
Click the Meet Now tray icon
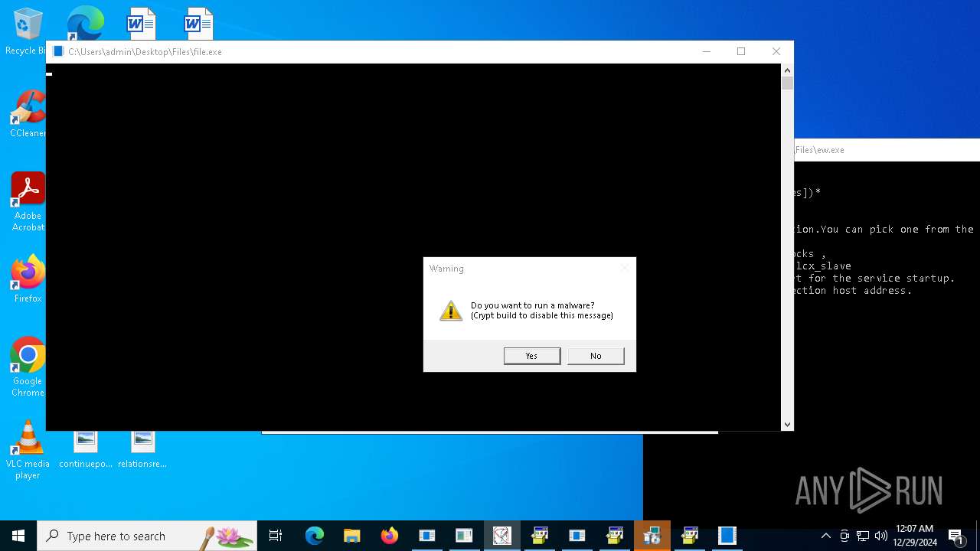[844, 536]
